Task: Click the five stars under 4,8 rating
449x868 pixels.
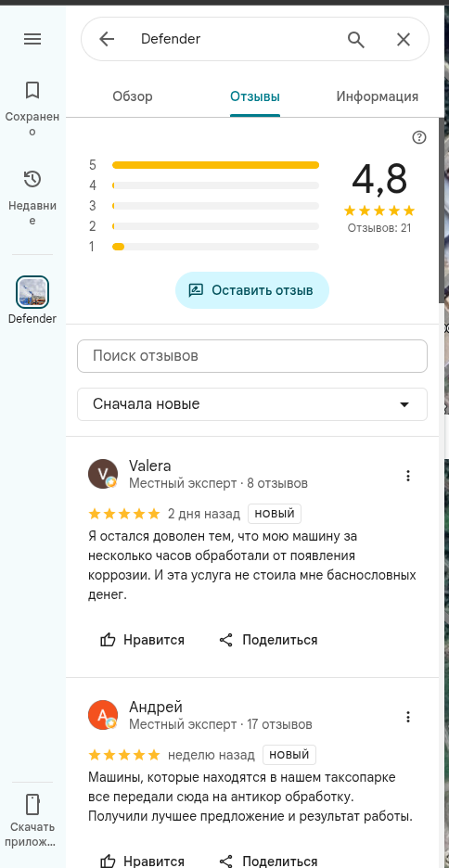Action: (x=379, y=211)
